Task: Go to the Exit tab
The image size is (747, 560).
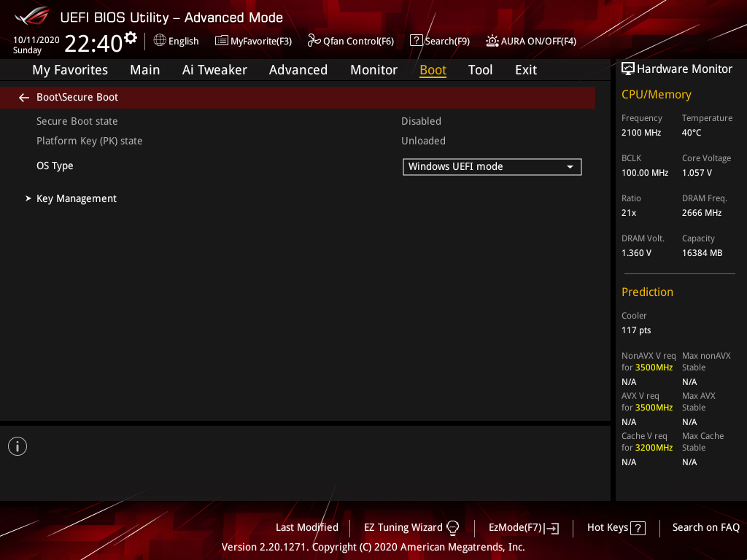Action: tap(526, 70)
